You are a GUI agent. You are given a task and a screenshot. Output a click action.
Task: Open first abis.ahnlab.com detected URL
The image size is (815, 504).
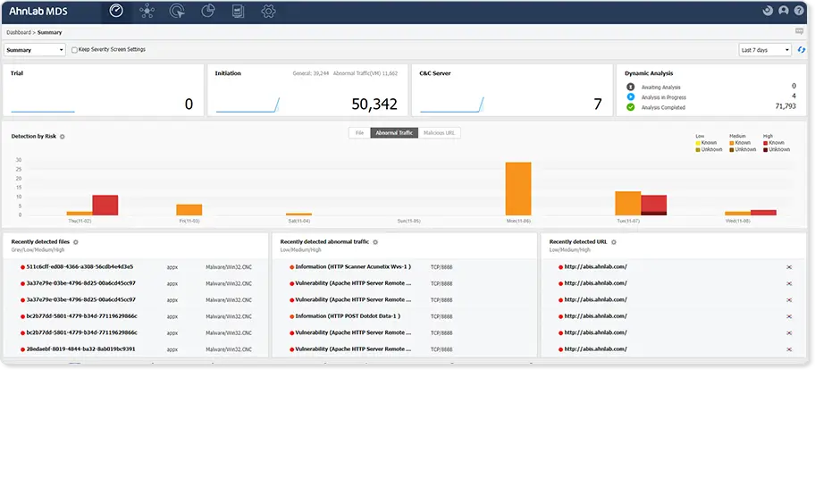(x=596, y=267)
